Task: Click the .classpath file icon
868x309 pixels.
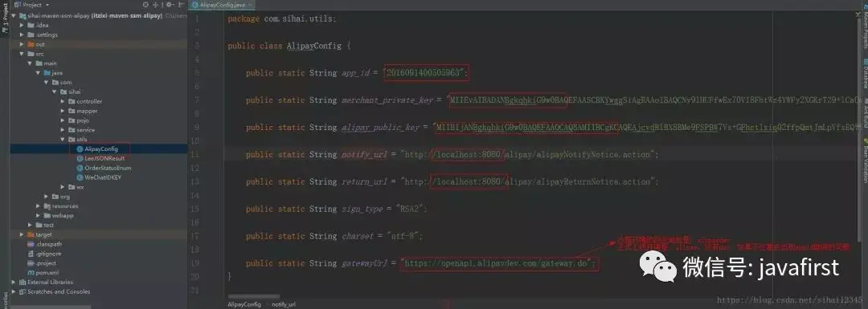Action: click(31, 244)
